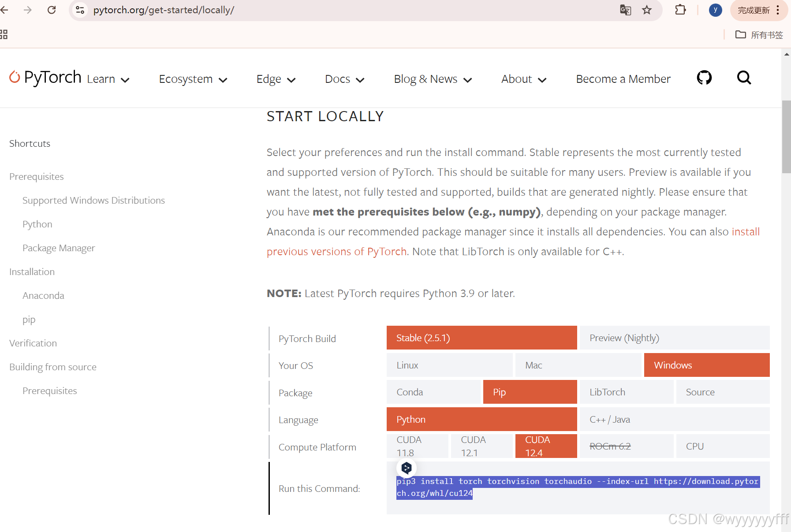The width and height of the screenshot is (791, 532).
Task: Open site information icon in address bar
Action: pyautogui.click(x=80, y=10)
